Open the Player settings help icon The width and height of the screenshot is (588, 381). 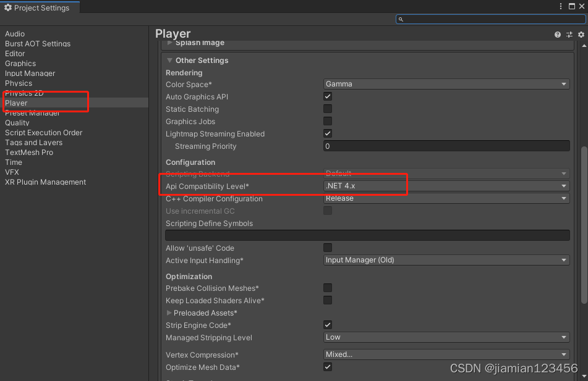pyautogui.click(x=557, y=35)
